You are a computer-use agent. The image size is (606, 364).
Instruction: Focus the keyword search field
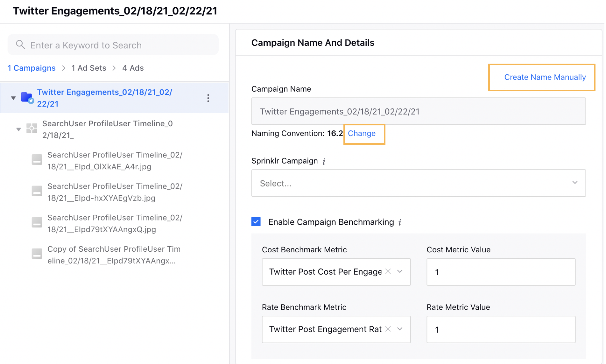[x=113, y=45]
